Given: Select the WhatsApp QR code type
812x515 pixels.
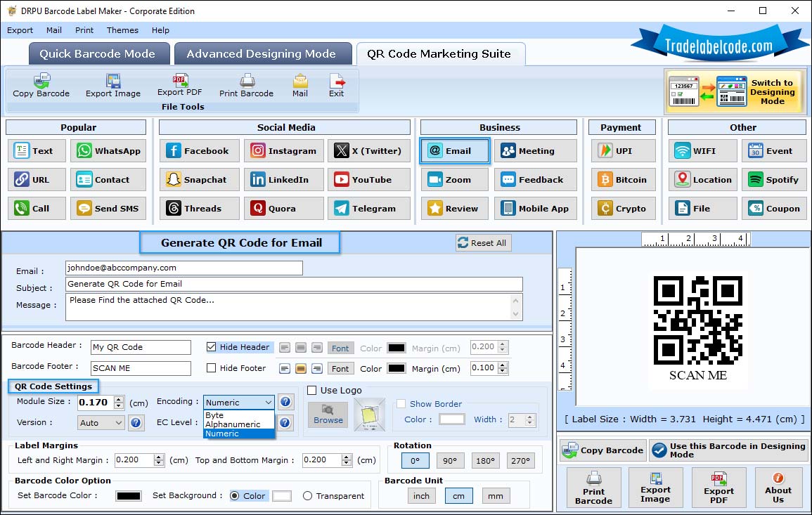Looking at the screenshot, I should 108,151.
